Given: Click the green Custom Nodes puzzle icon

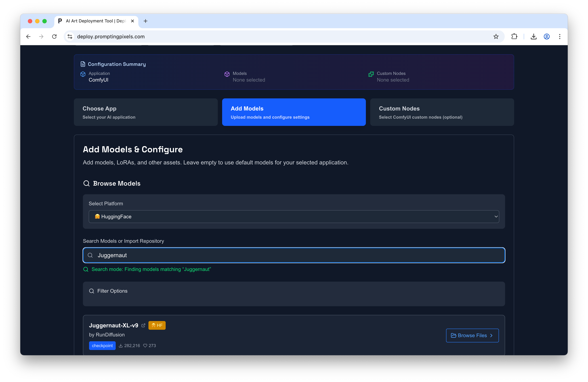Looking at the screenshot, I should click(x=371, y=74).
